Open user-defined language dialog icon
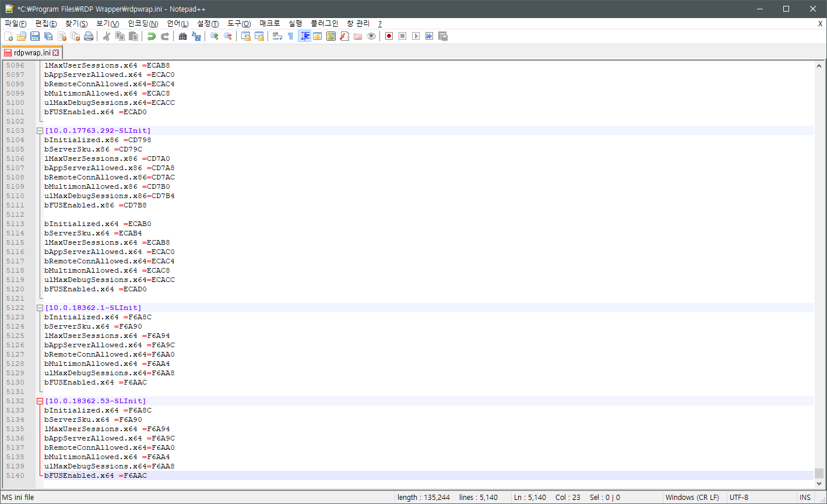Viewport: 827px width, 504px height. point(318,36)
